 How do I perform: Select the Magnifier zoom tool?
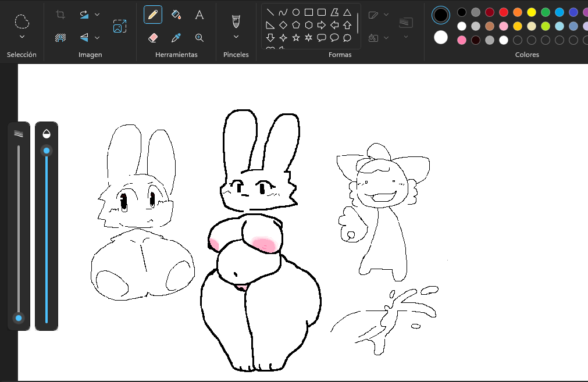point(199,37)
